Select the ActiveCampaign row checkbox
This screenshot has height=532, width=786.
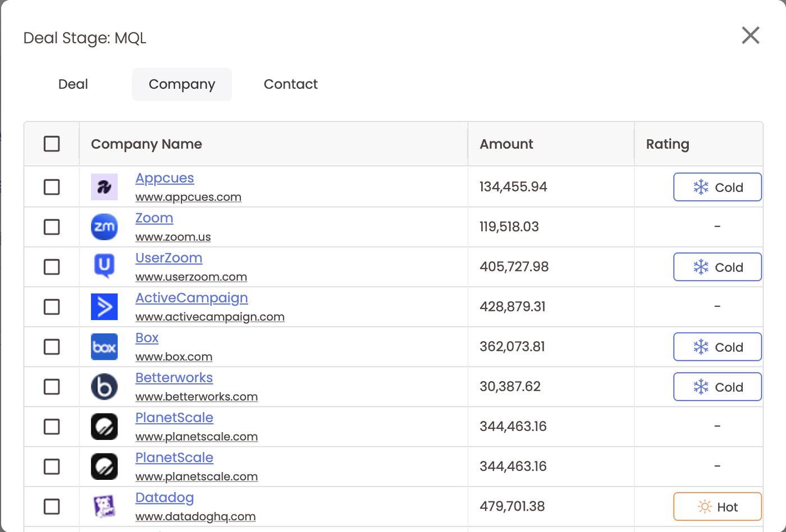(x=52, y=306)
